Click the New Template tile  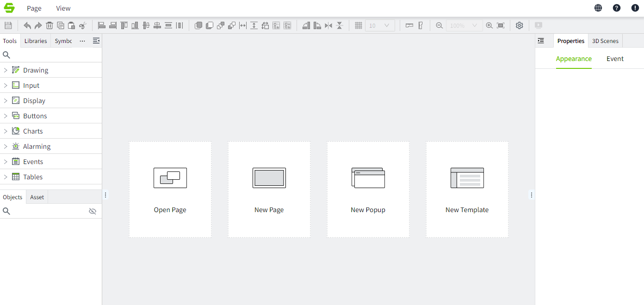point(467,189)
